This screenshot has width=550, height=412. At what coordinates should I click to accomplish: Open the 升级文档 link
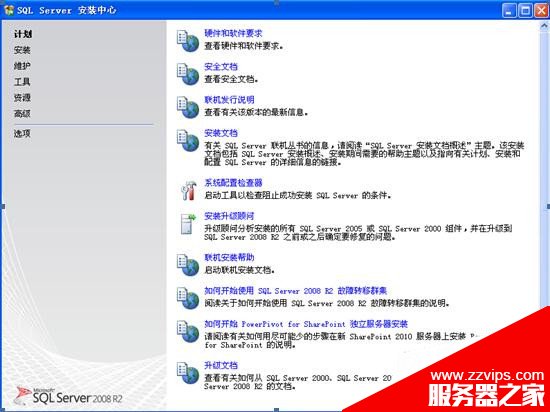point(221,365)
